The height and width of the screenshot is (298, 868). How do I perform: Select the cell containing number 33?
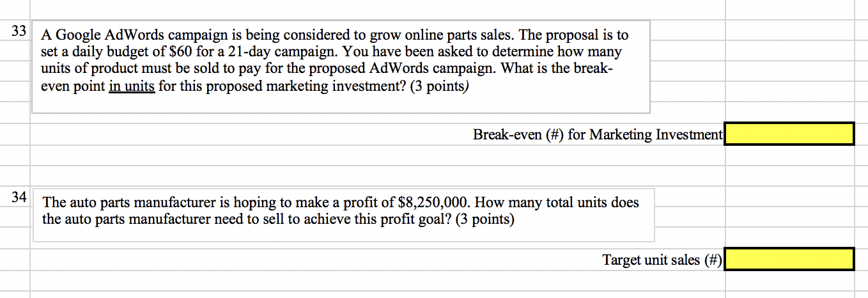pyautogui.click(x=17, y=31)
